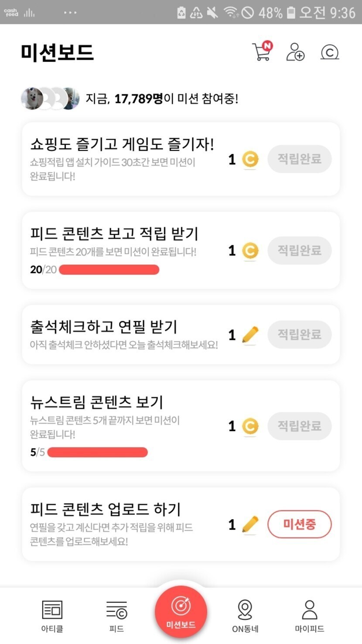Tap the pencil icon in 업로드 mission

pos(250,524)
